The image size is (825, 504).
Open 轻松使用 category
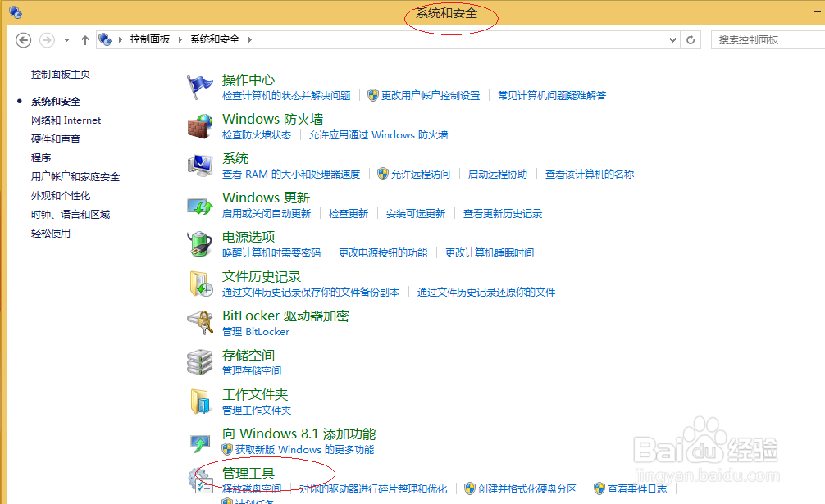[51, 233]
